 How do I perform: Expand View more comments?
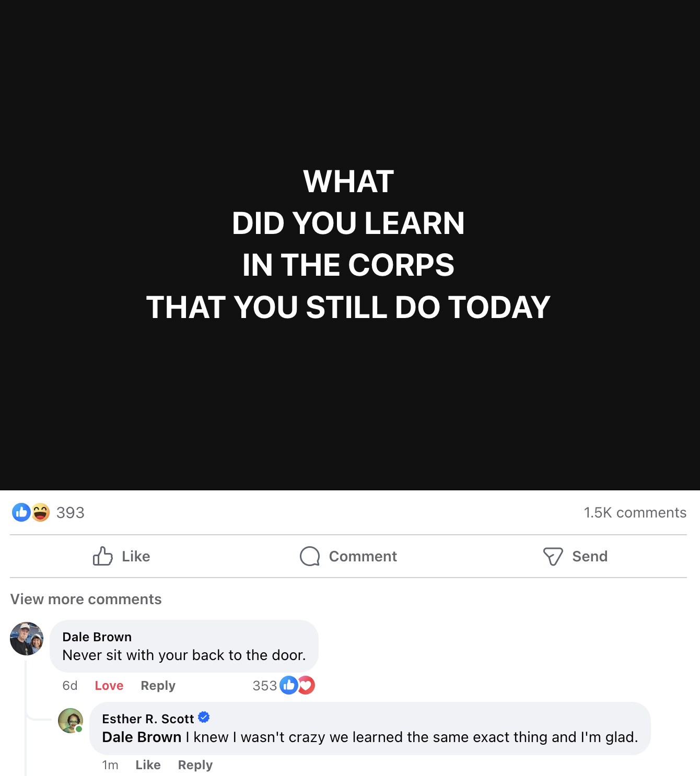tap(86, 599)
